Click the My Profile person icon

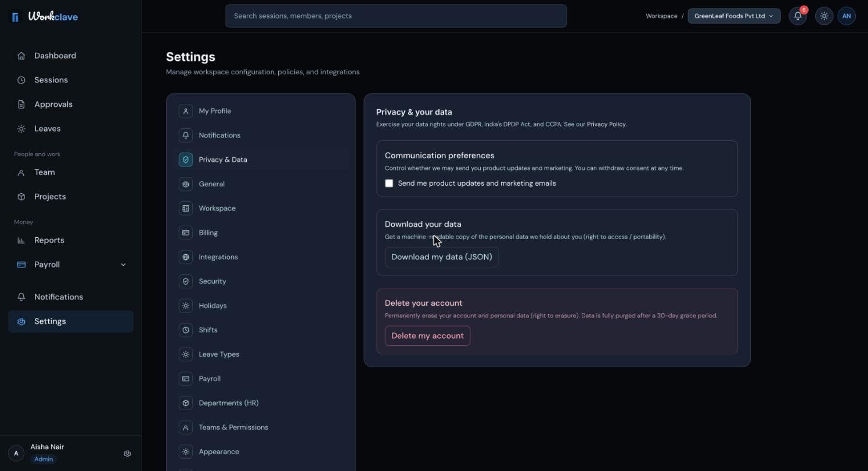186,111
